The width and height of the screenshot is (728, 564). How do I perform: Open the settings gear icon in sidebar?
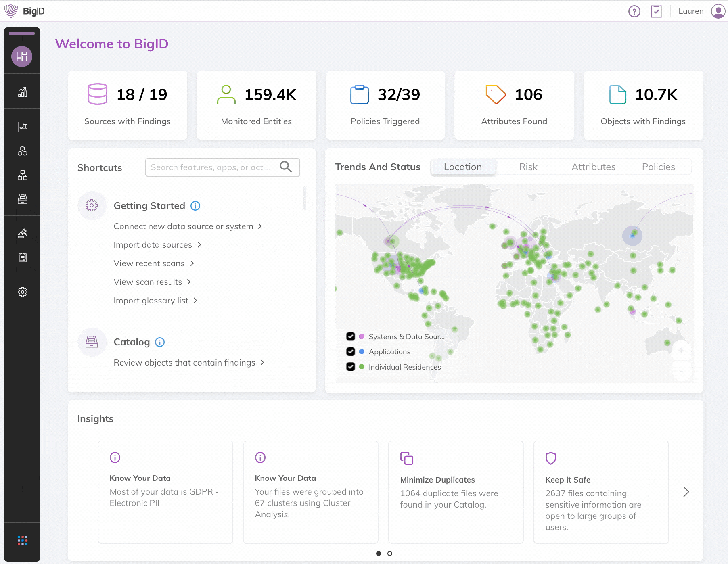coord(23,292)
